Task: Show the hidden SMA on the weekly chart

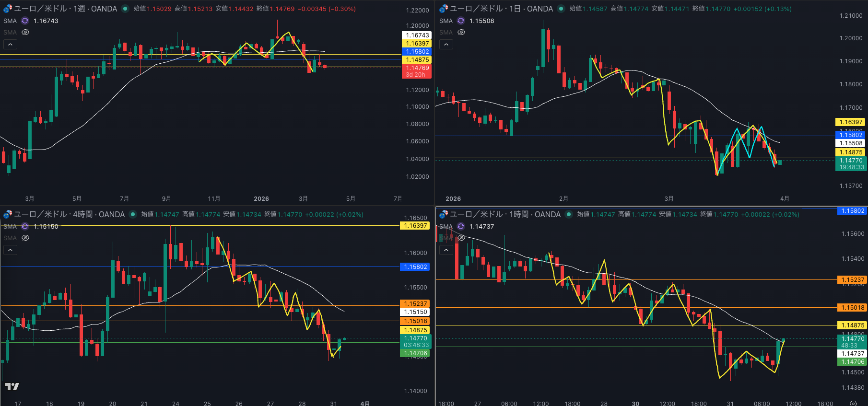Action: 25,32
